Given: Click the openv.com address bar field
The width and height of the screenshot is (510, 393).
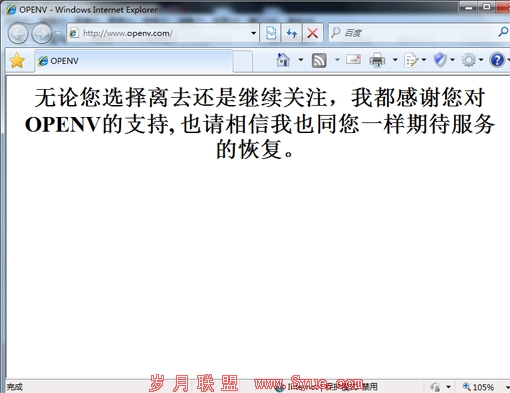Looking at the screenshot, I should point(159,33).
